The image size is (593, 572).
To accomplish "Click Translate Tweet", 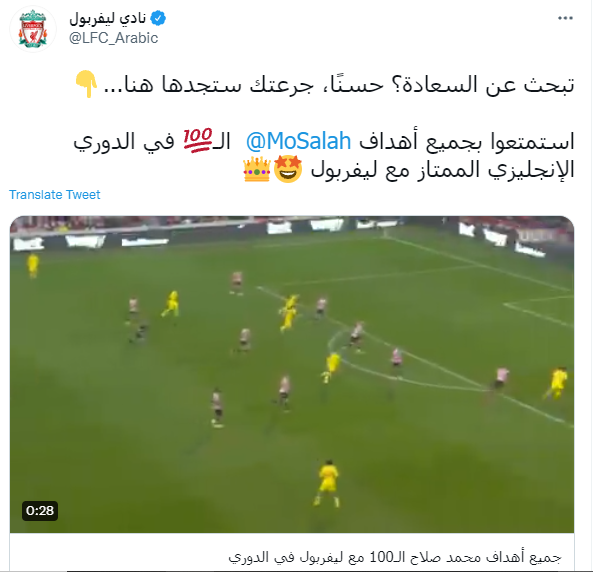I will pos(55,194).
